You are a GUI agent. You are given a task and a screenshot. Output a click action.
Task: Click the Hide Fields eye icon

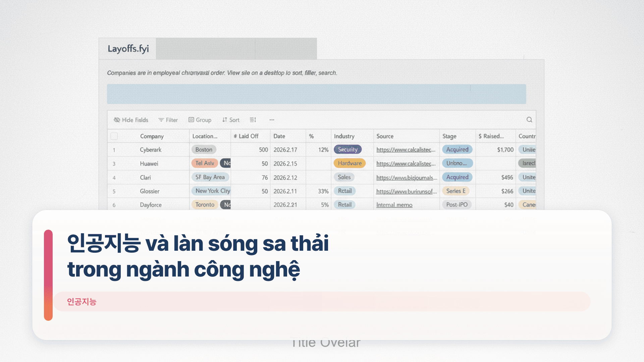117,120
